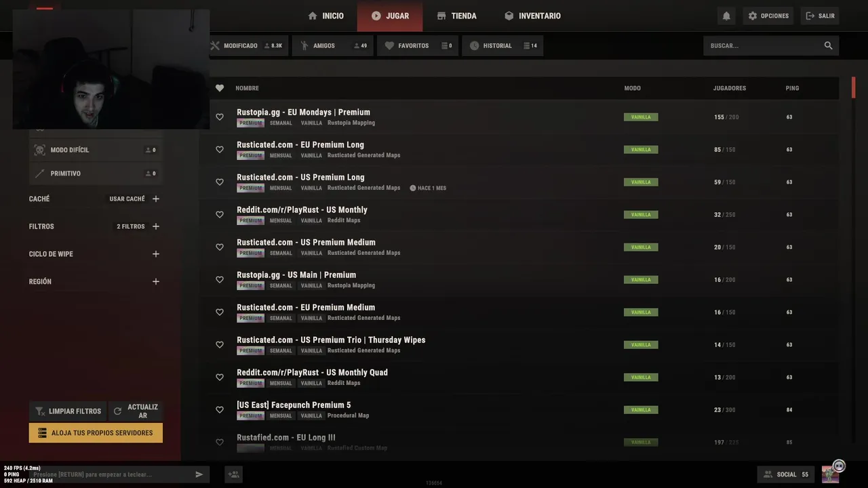Click the server list scrollbar thumb
The image size is (868, 488).
pos(853,87)
